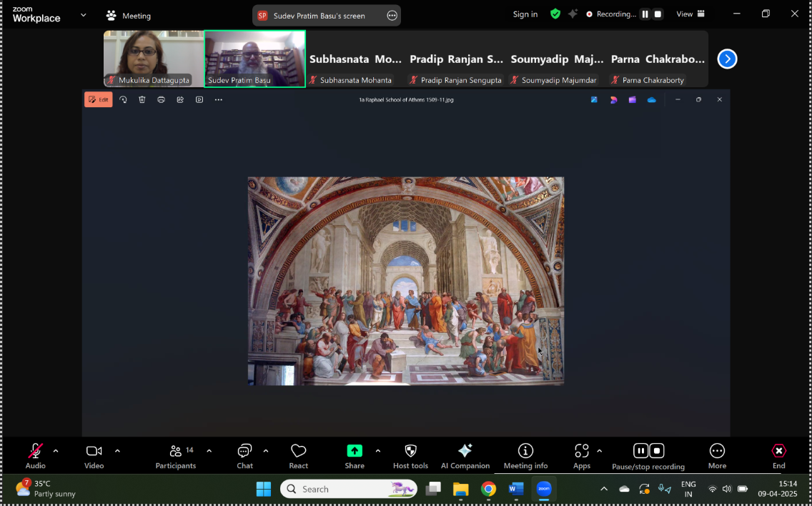Click the Windows Start button
This screenshot has height=506, width=812.
coord(264,489)
